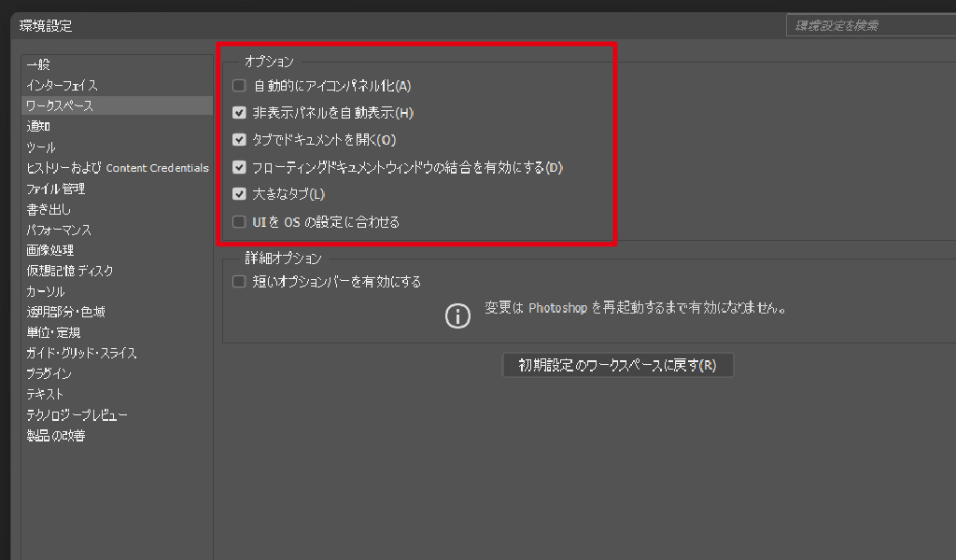Uncheck 大きなタブ option

click(x=240, y=194)
